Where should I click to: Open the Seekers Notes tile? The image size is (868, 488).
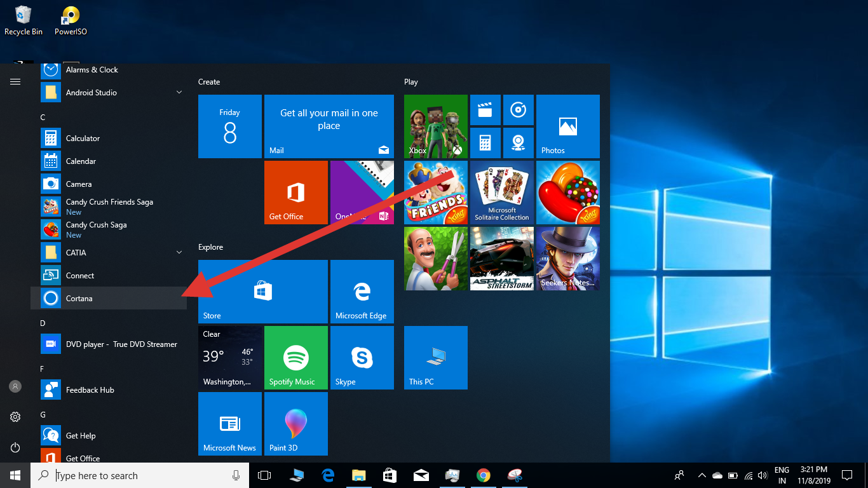[x=568, y=259]
